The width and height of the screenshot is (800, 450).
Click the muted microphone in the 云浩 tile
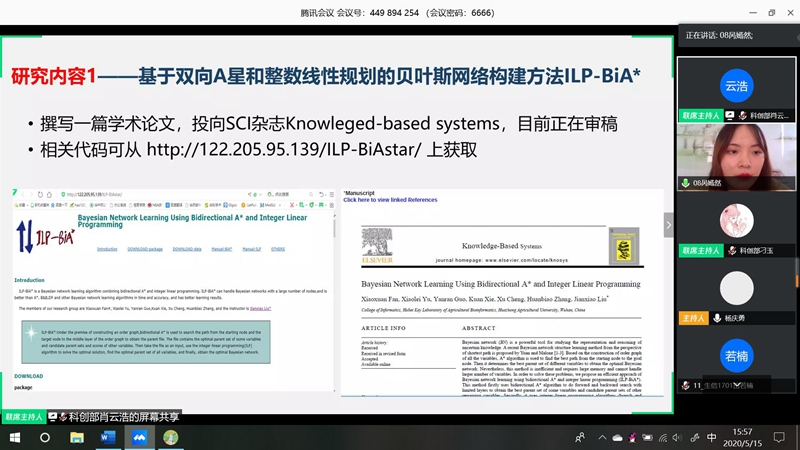(742, 116)
